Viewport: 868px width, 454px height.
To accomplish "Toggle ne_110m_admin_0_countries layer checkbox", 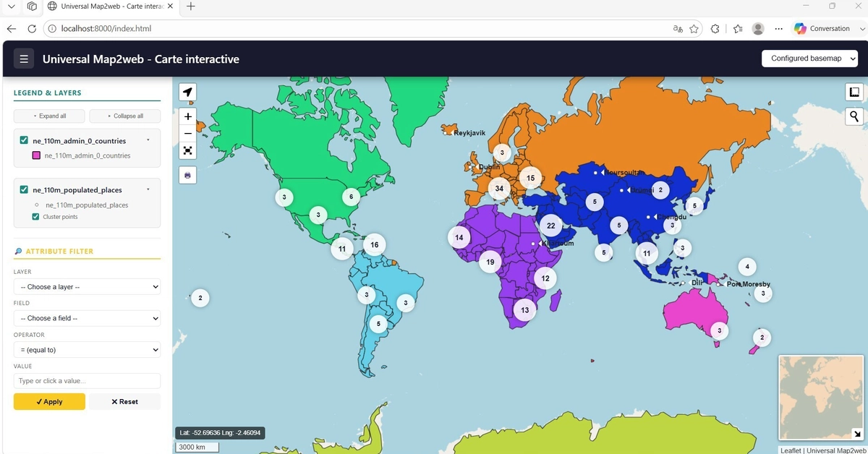I will coord(25,140).
